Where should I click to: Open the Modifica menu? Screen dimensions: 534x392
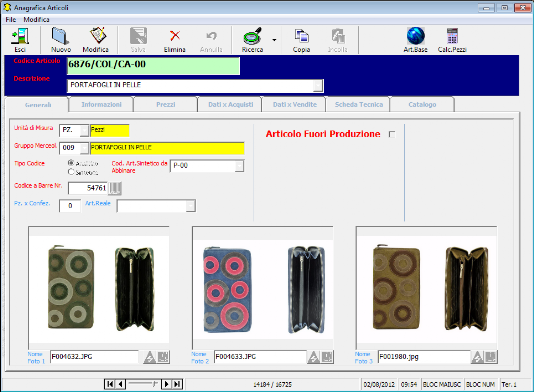(36, 20)
